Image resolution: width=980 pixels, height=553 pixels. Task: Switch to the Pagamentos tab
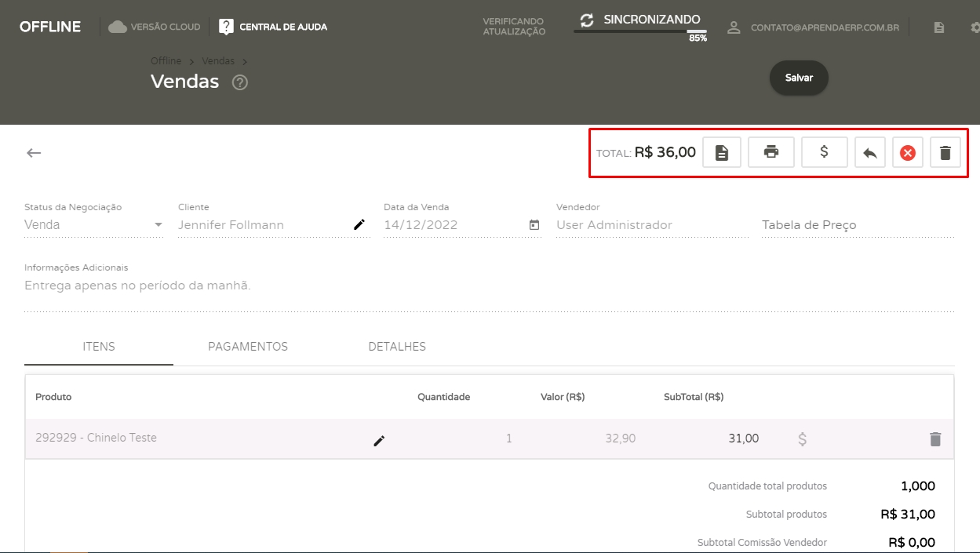click(x=248, y=347)
